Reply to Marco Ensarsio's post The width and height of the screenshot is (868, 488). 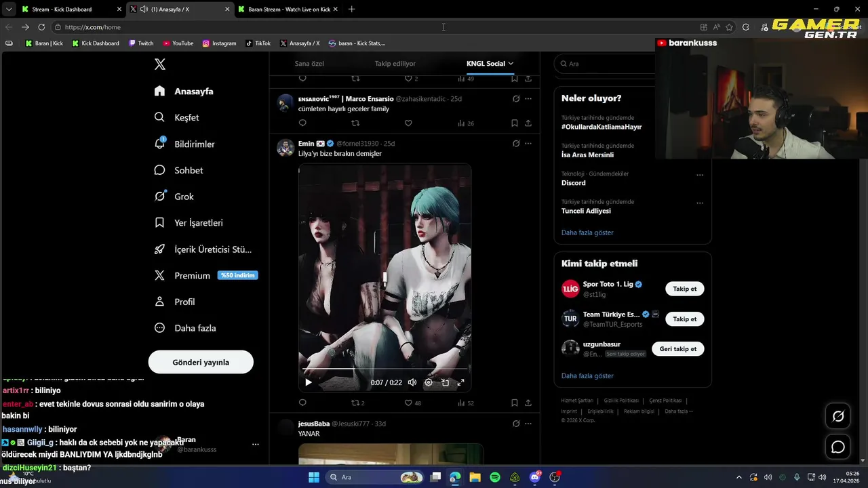[x=302, y=123]
